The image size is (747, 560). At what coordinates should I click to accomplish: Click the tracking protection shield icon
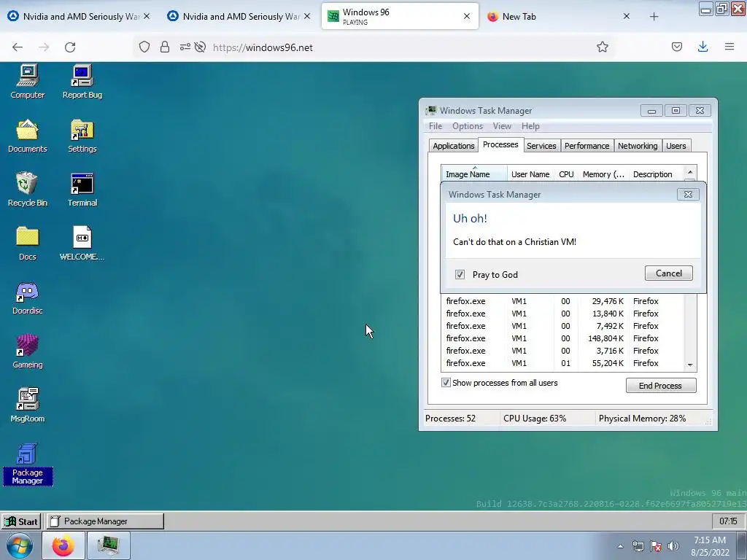144,47
